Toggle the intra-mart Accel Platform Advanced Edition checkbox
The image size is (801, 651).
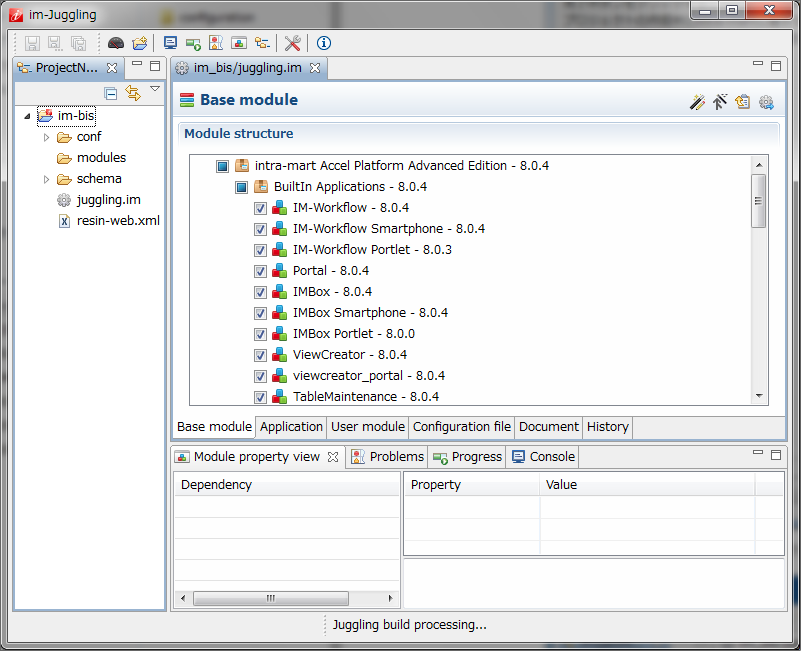tap(222, 166)
